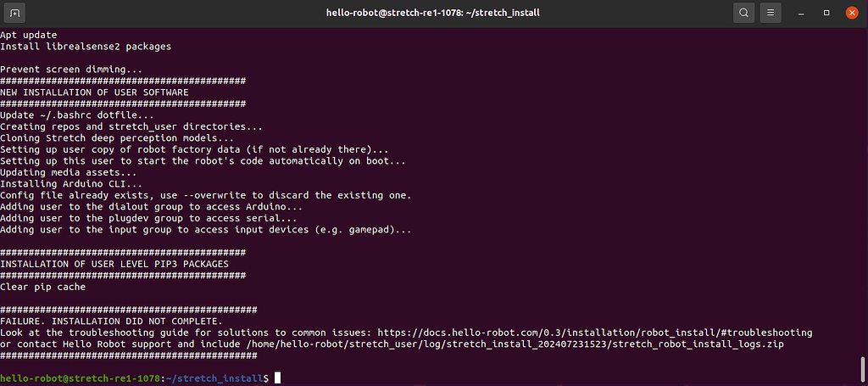Click the INSTALLATION OF USER LEVEL PIP3 PACKAGES heading

pos(114,264)
